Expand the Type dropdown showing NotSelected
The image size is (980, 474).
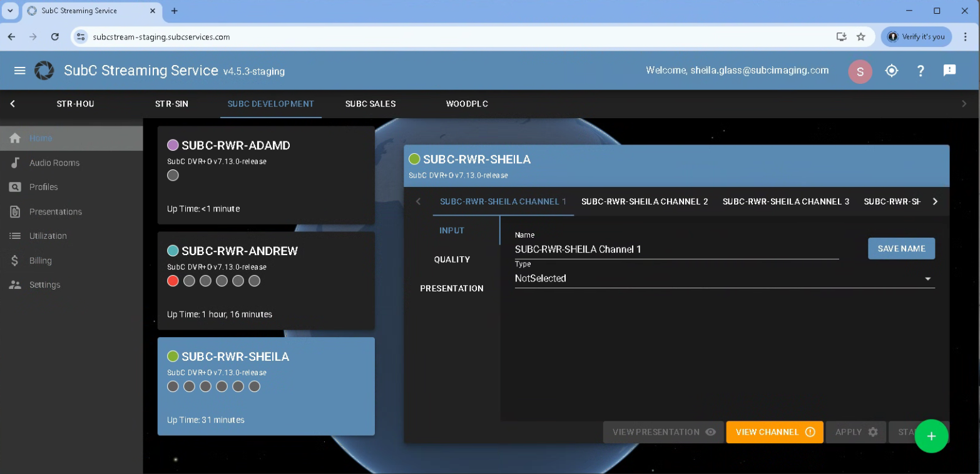click(724, 279)
